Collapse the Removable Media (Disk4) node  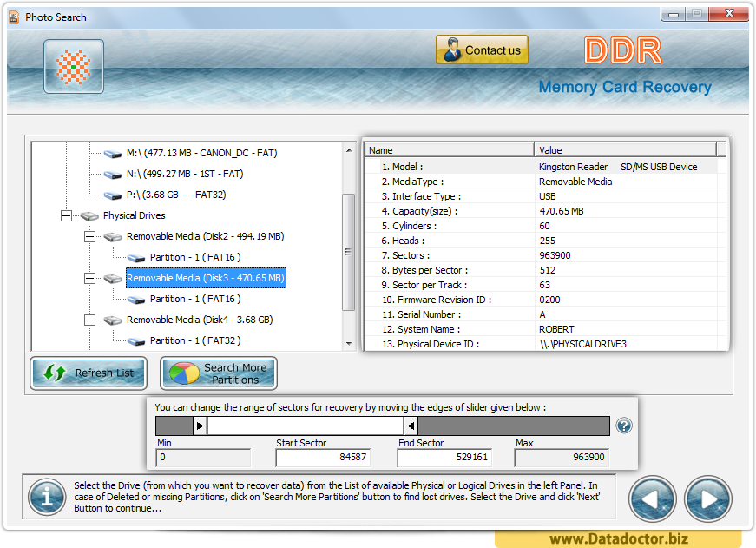(x=89, y=320)
